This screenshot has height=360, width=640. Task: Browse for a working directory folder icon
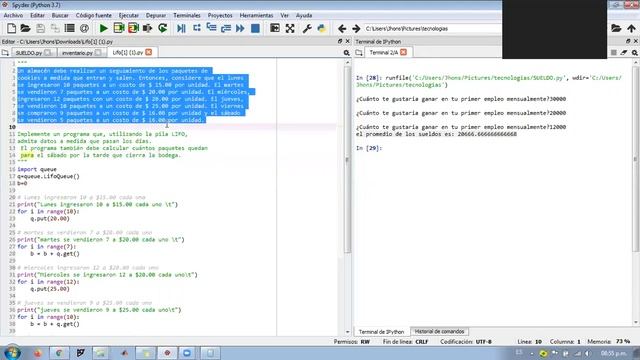(616, 28)
